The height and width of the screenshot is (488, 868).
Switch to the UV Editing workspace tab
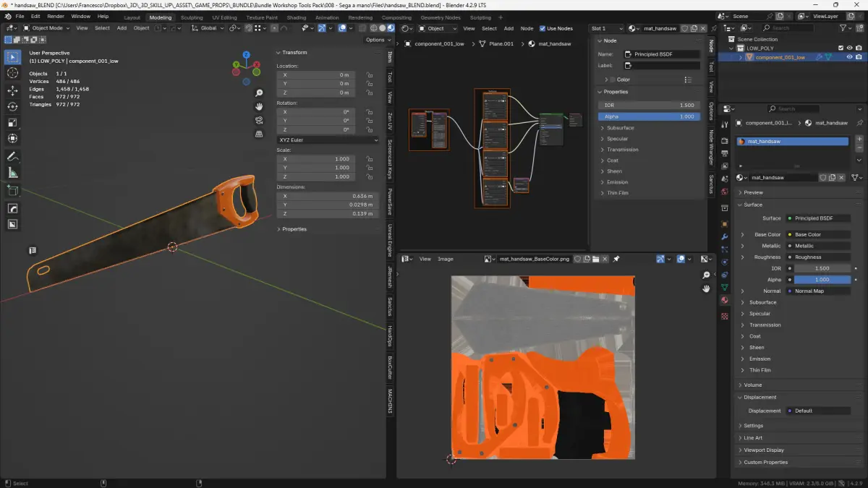pyautogui.click(x=224, y=17)
